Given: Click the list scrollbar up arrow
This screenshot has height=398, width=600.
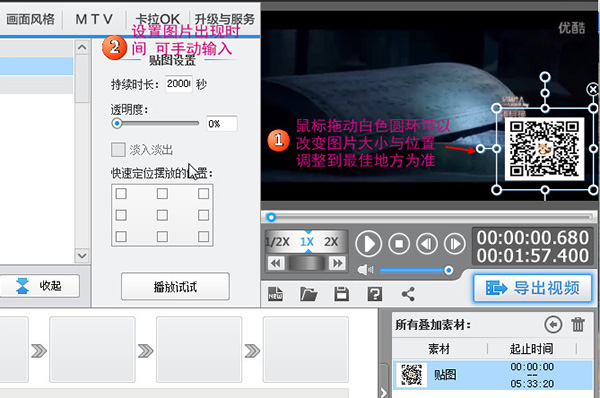Looking at the screenshot, I should click(x=82, y=48).
